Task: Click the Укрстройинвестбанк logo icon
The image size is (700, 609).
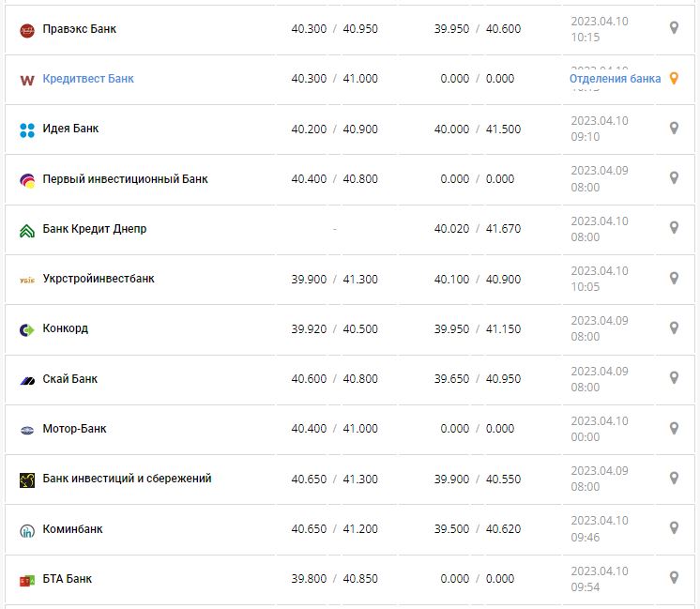Action: [27, 280]
